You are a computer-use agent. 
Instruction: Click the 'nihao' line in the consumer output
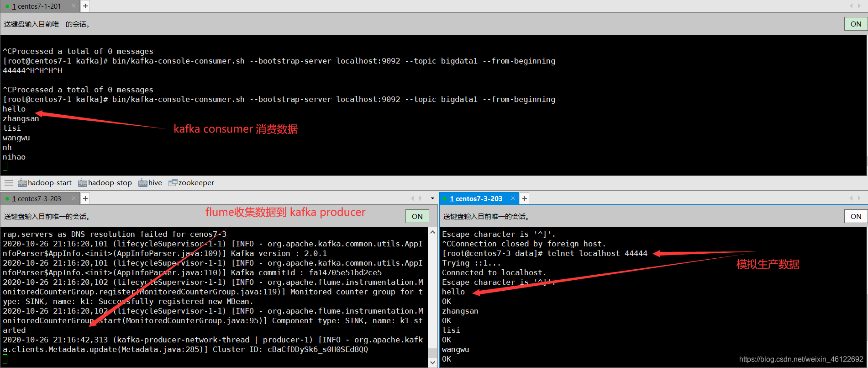14,157
